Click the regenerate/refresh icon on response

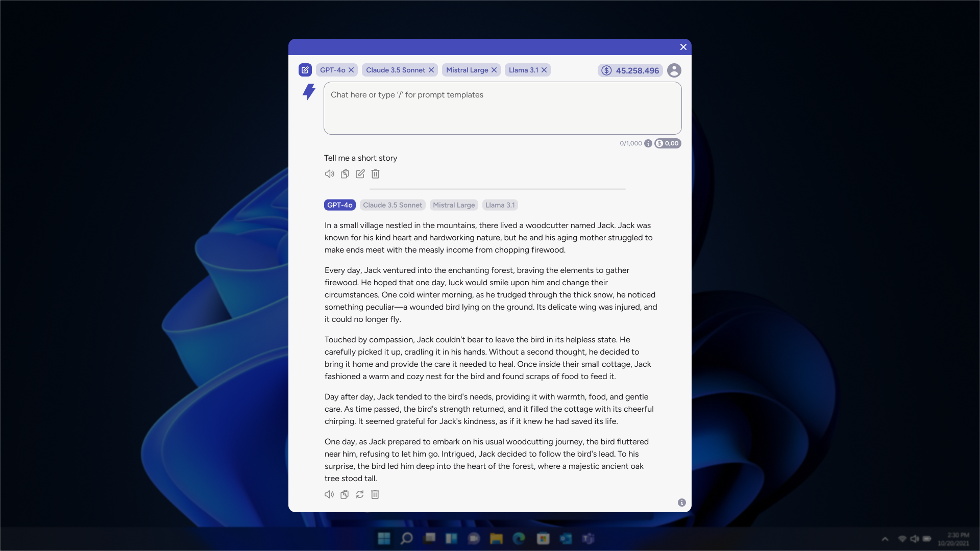coord(359,494)
